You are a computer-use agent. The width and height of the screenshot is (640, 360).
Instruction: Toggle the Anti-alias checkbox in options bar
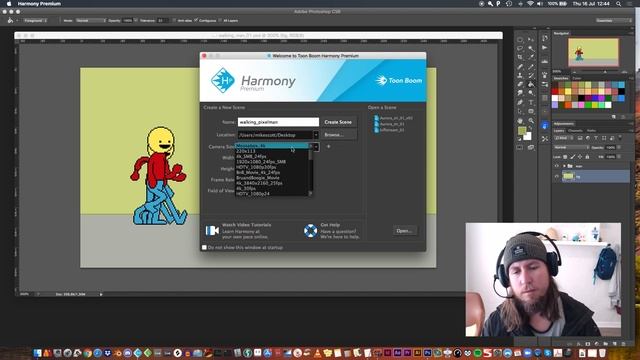pyautogui.click(x=174, y=20)
